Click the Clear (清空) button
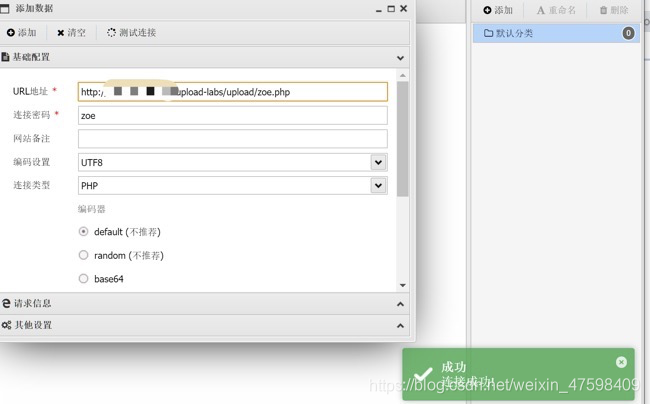 (x=71, y=33)
